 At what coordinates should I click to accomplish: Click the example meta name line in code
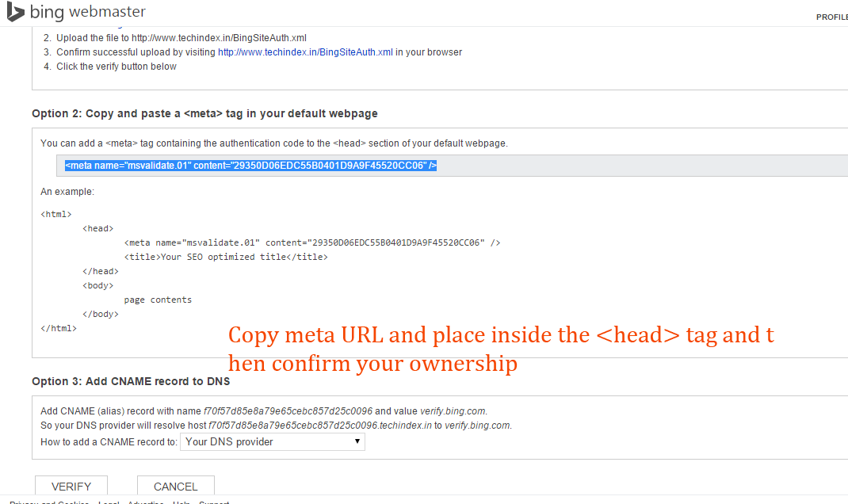click(x=312, y=242)
